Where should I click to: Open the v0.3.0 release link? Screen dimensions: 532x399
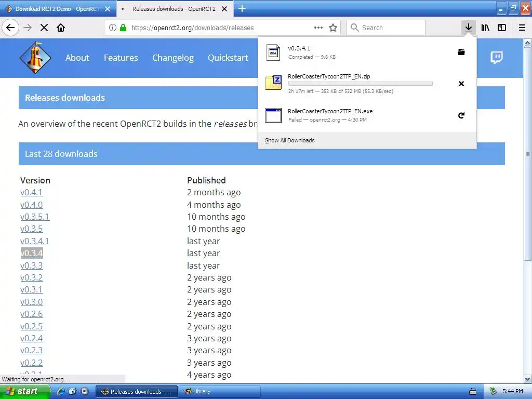click(32, 302)
